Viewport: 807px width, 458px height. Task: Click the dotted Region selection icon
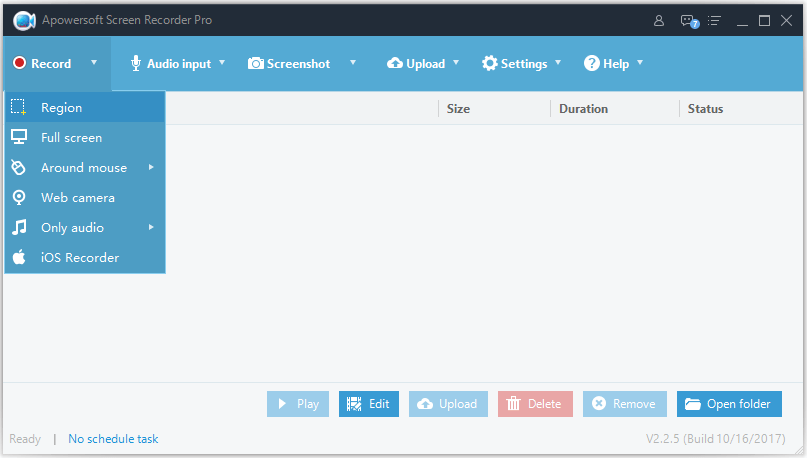19,107
